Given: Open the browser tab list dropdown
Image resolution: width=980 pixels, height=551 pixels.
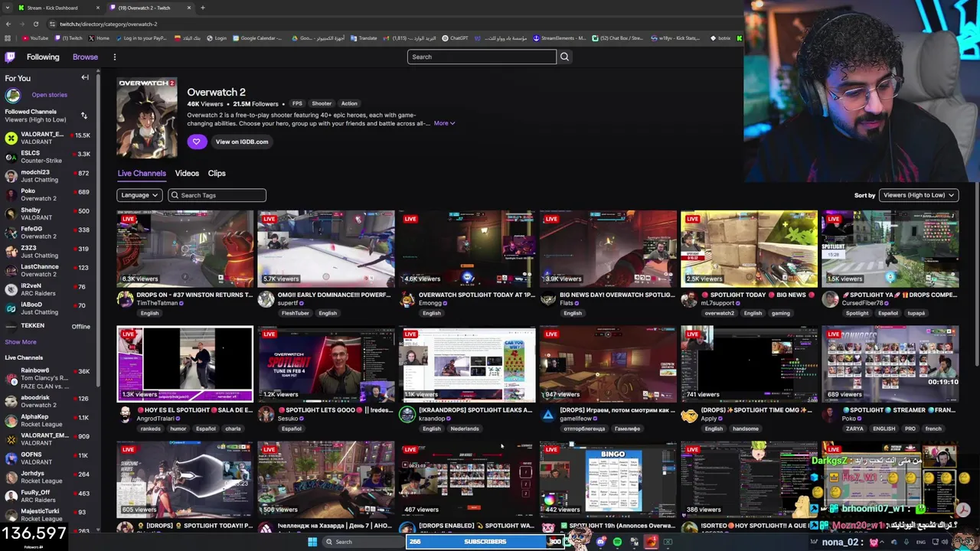Looking at the screenshot, I should (8, 8).
